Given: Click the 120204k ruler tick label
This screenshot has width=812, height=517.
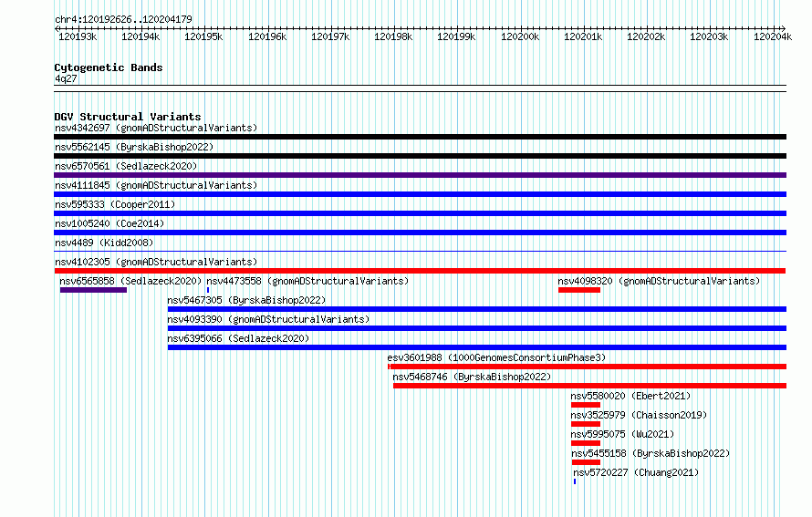Looking at the screenshot, I should pos(772,36).
